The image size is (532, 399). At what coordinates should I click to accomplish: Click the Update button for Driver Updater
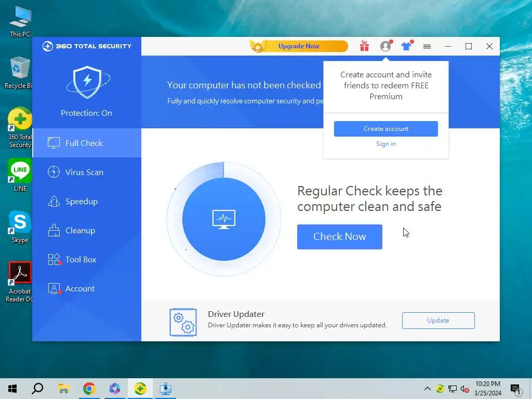point(438,321)
